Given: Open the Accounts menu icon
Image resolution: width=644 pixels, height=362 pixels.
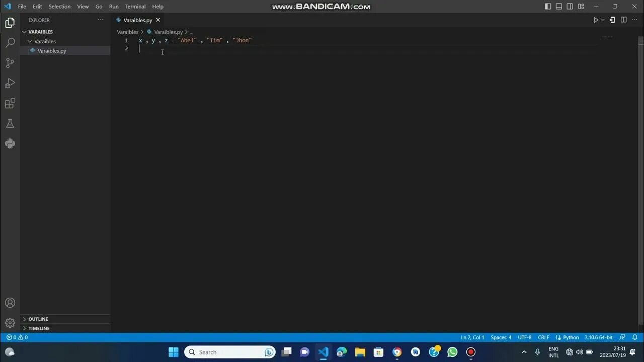Looking at the screenshot, I should tap(10, 303).
